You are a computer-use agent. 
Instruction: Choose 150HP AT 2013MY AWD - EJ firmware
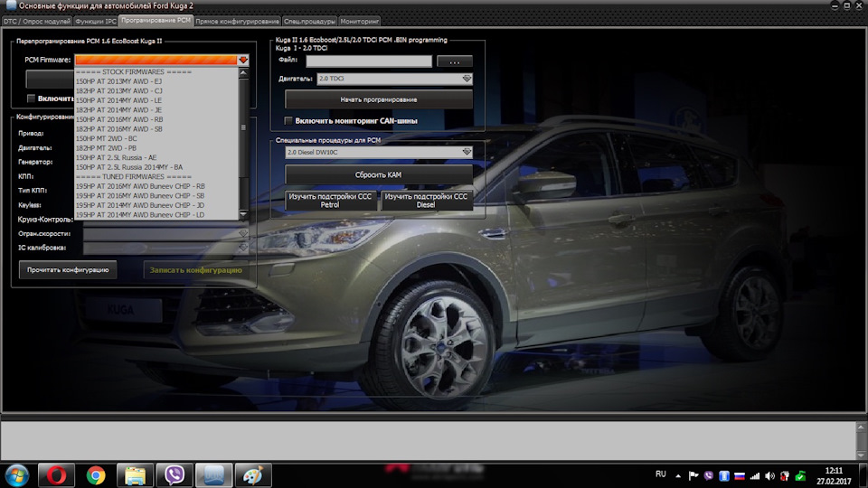point(156,81)
